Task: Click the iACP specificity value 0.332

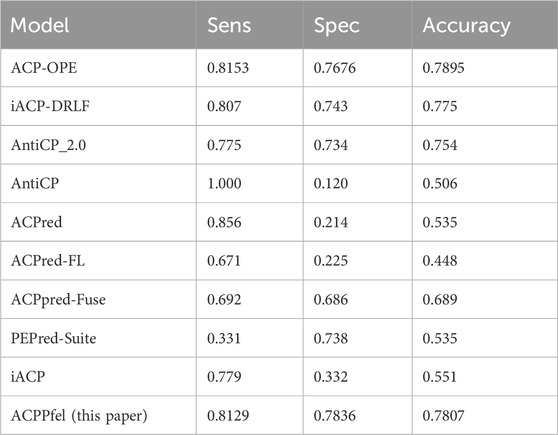Action: pyautogui.click(x=331, y=377)
